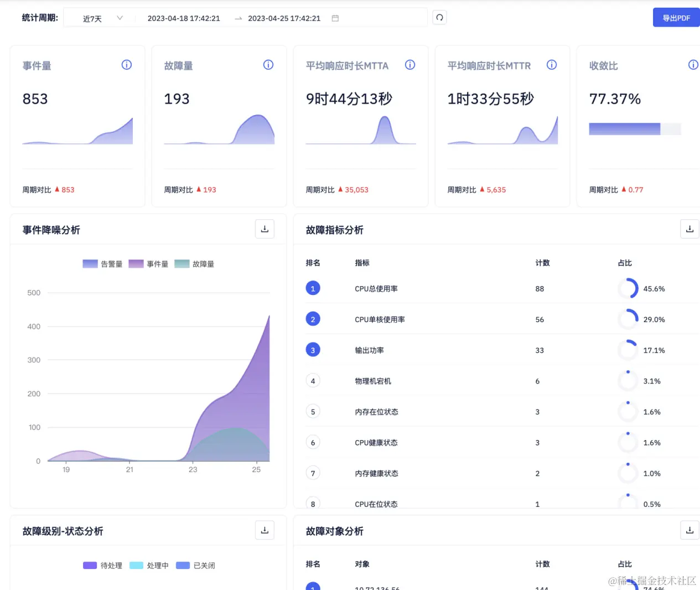Toggle 处理中 series in legend

coord(149,565)
